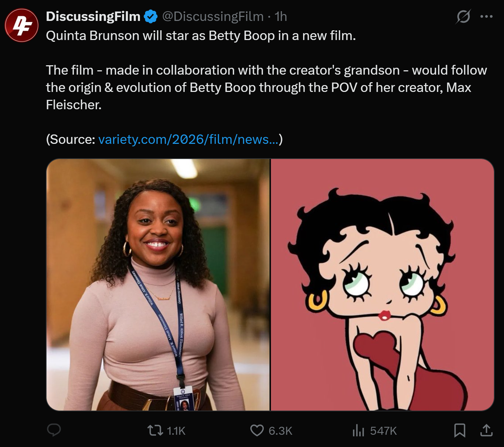Open the @DiscussingFilm handle
Image resolution: width=504 pixels, height=447 pixels.
point(213,17)
